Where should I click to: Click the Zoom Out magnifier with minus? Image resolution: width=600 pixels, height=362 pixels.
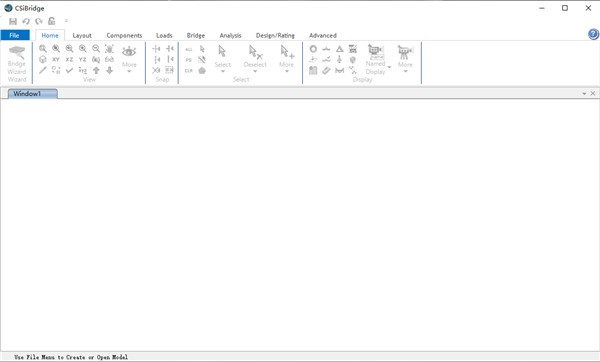(96, 49)
